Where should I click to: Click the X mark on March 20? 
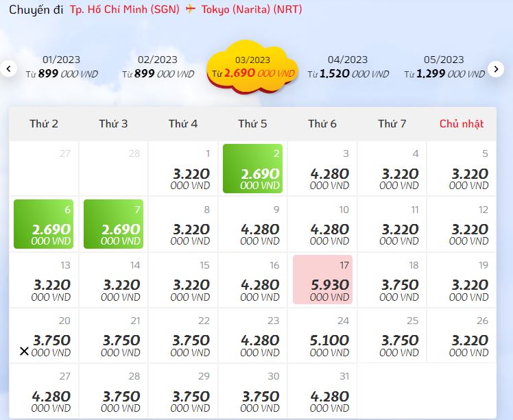24,351
